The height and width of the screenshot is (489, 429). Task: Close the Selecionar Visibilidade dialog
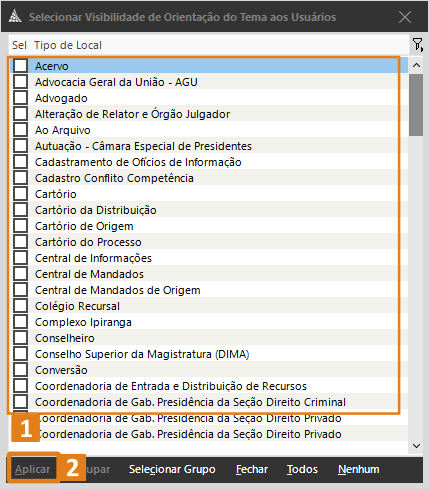[x=405, y=17]
